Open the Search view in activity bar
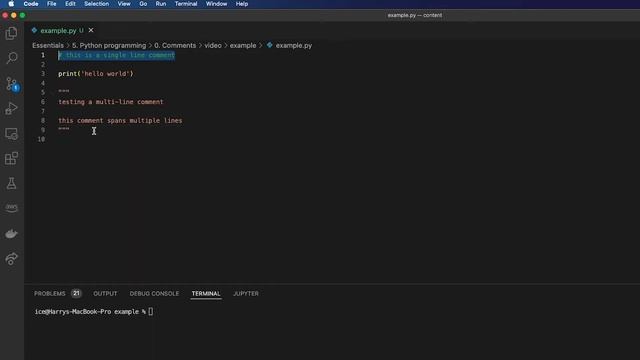The height and width of the screenshot is (360, 640). point(11,58)
